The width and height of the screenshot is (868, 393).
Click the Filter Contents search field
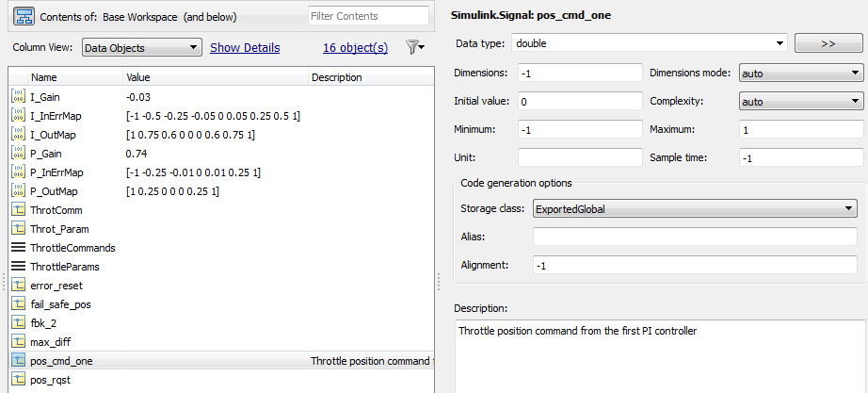point(368,16)
